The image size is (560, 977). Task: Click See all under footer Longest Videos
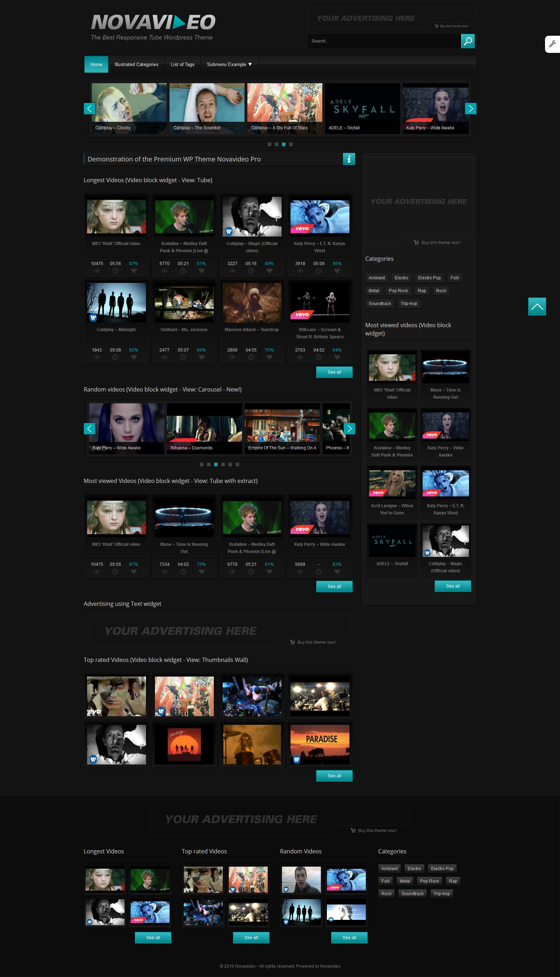tap(153, 938)
